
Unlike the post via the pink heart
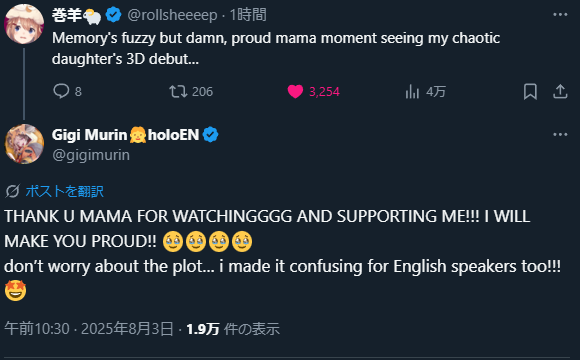tap(295, 91)
